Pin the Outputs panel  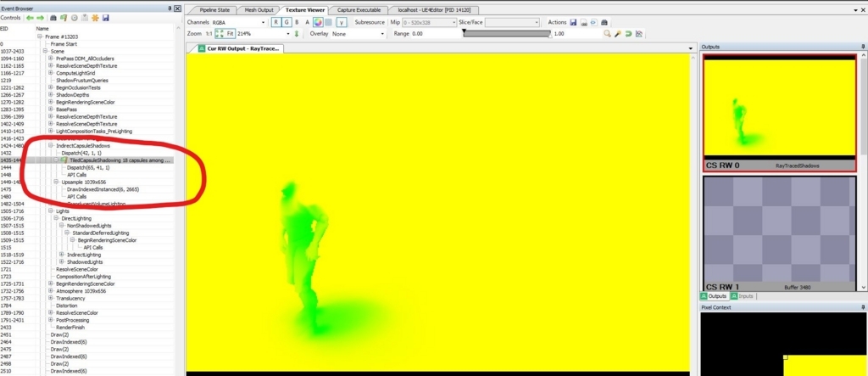point(863,48)
